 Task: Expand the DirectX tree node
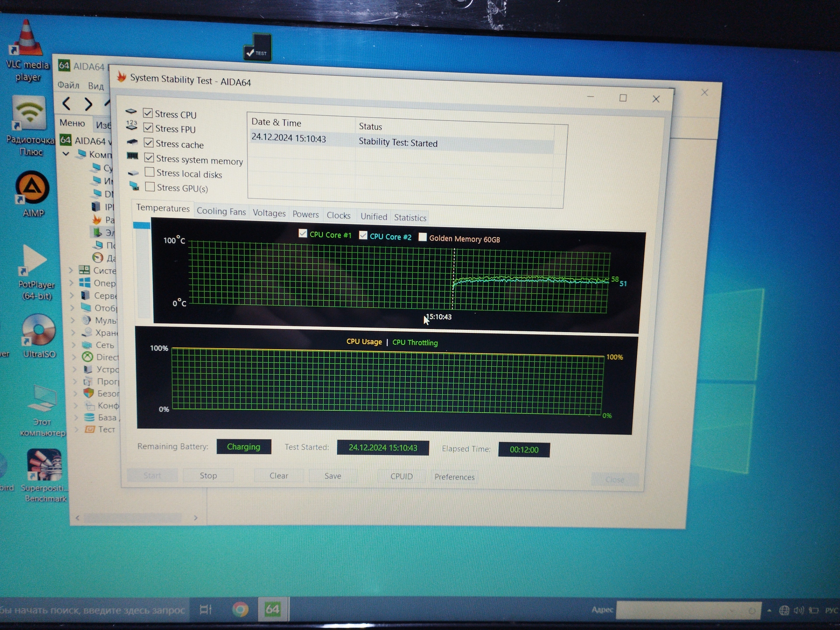pyautogui.click(x=74, y=357)
